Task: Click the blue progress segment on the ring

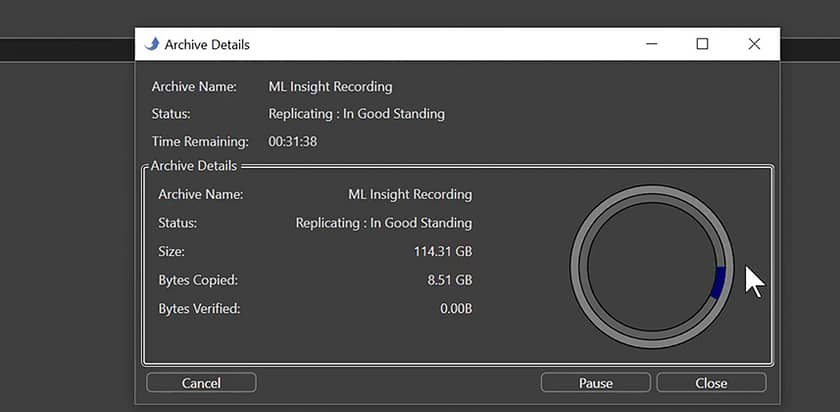Action: click(x=718, y=282)
